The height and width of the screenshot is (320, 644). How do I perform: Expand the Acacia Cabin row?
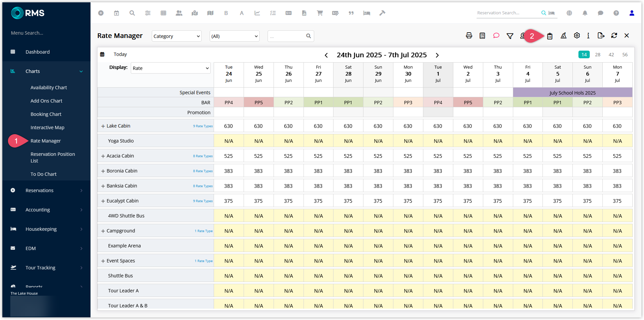103,156
